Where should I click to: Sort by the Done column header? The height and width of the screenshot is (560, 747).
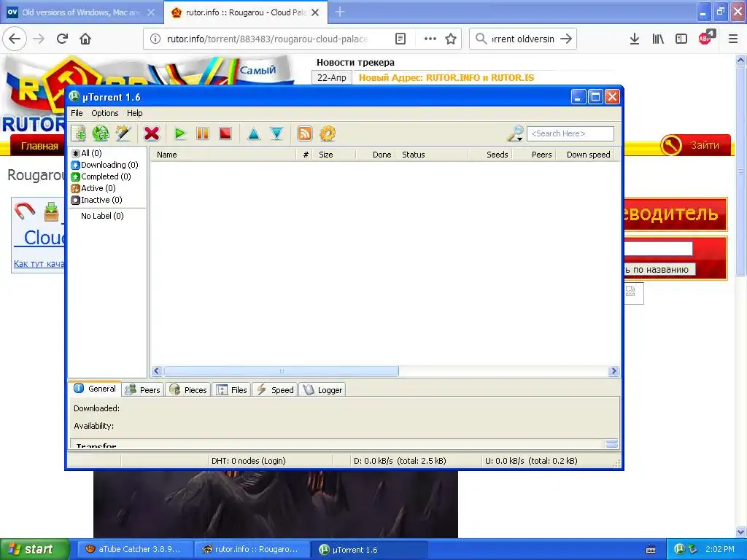coord(376,155)
